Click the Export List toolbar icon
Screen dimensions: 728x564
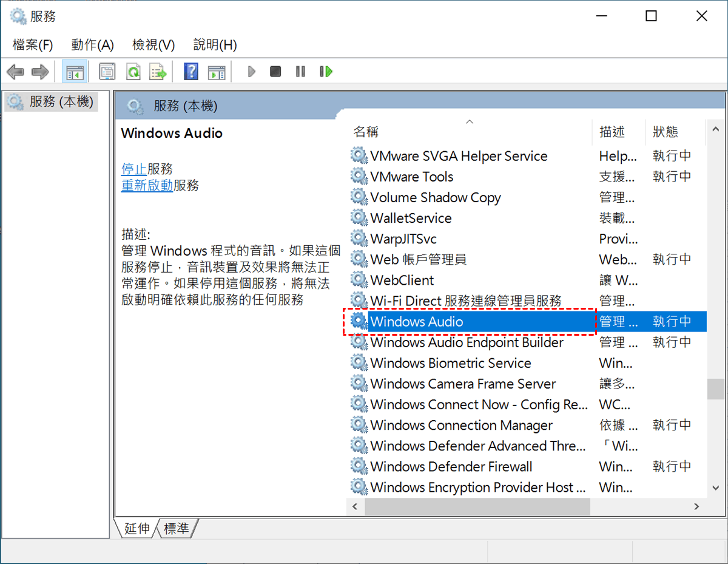pos(158,72)
